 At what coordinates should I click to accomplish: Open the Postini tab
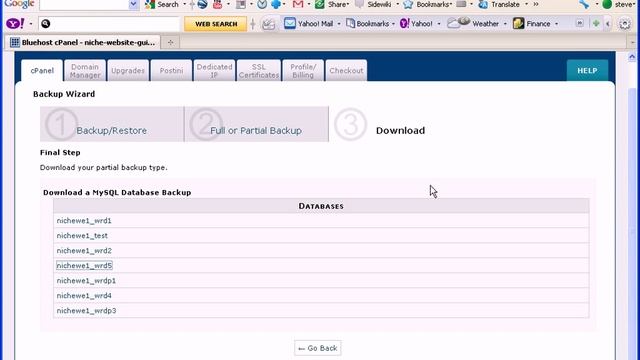pos(171,71)
